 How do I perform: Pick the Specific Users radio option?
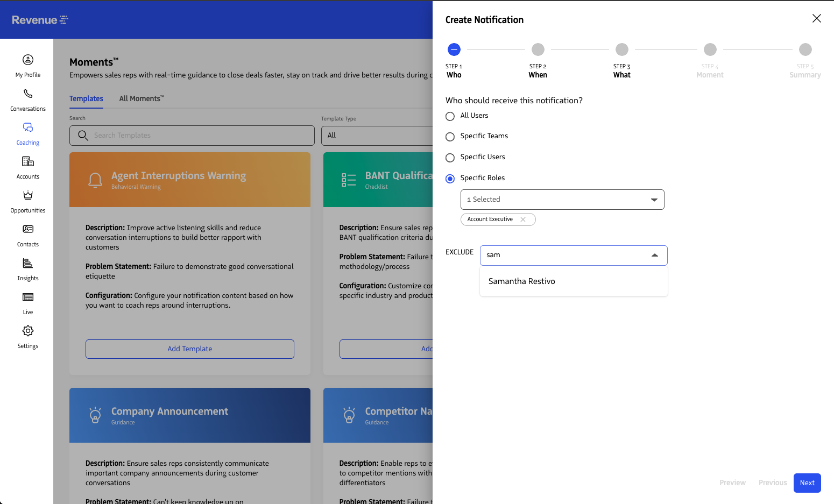point(450,158)
